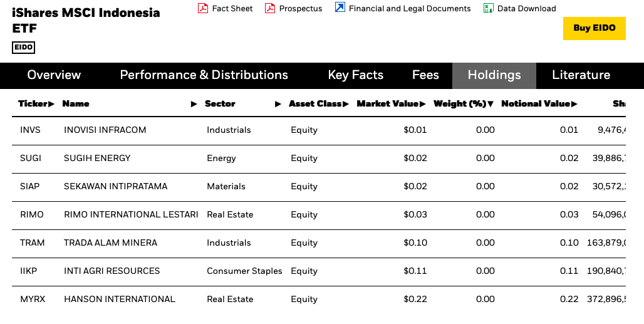Click the Data Download spreadsheet icon

click(488, 8)
